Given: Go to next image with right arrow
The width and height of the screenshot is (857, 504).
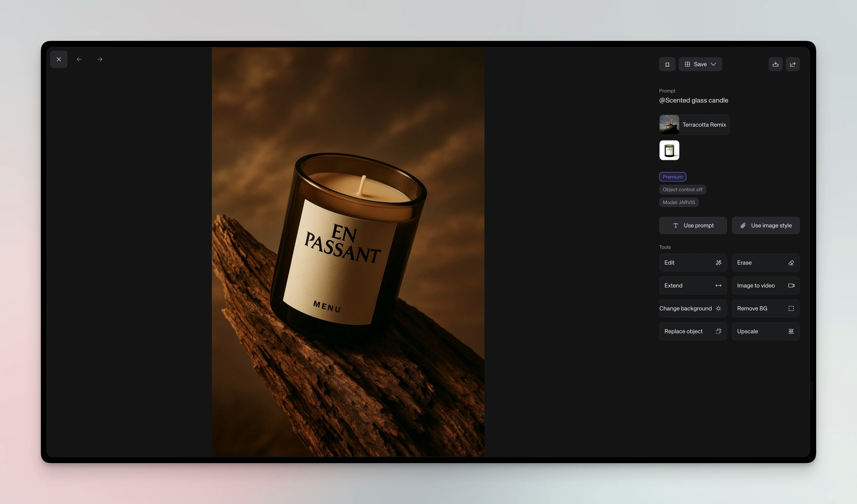Looking at the screenshot, I should click(x=100, y=59).
